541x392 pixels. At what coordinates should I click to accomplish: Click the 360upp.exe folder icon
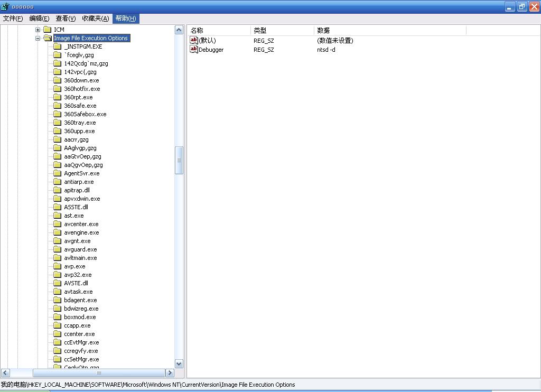(57, 131)
